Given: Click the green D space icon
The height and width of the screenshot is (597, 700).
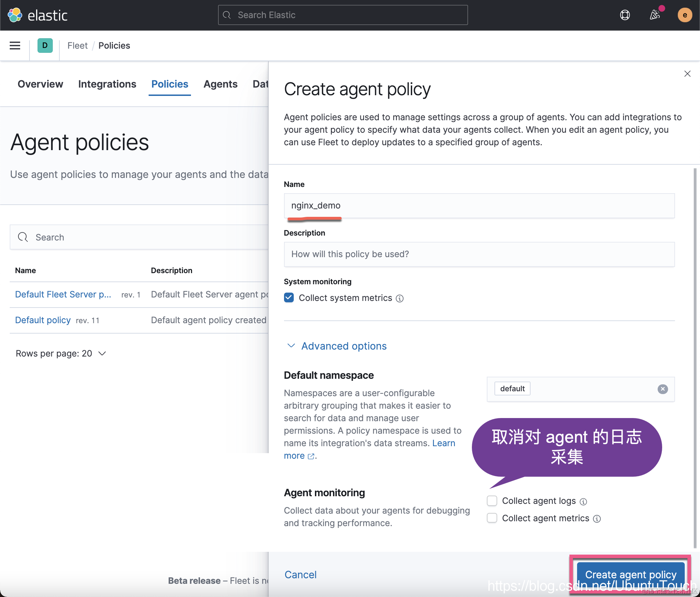Looking at the screenshot, I should pos(45,46).
